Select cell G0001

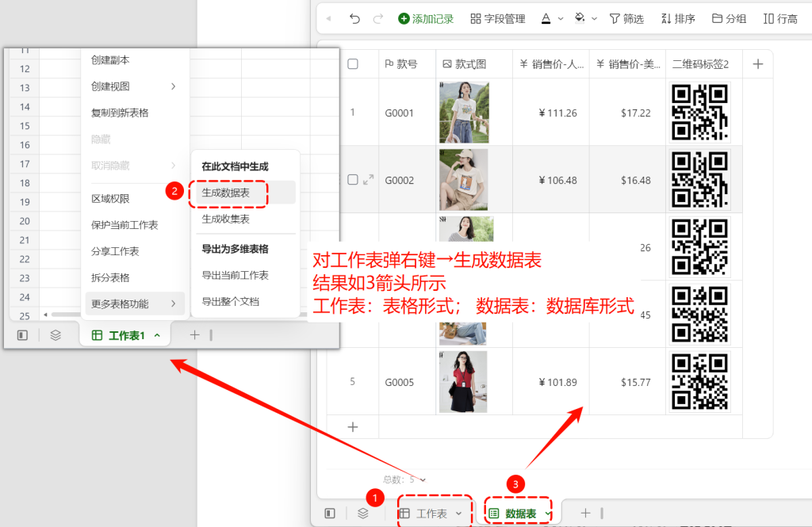coord(407,113)
